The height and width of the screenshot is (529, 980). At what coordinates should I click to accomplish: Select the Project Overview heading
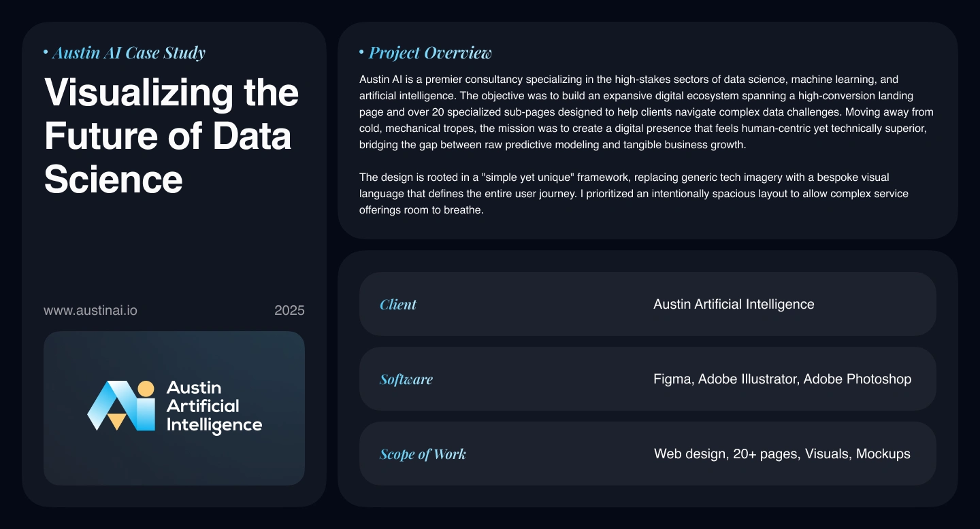430,52
